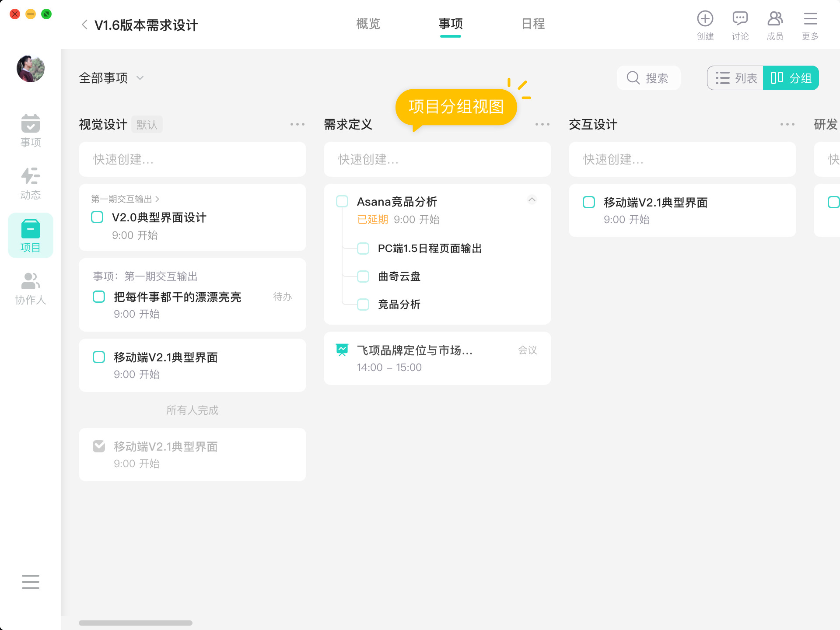This screenshot has height=630, width=840.
Task: Switch to the 日程 tab
Action: tap(533, 24)
